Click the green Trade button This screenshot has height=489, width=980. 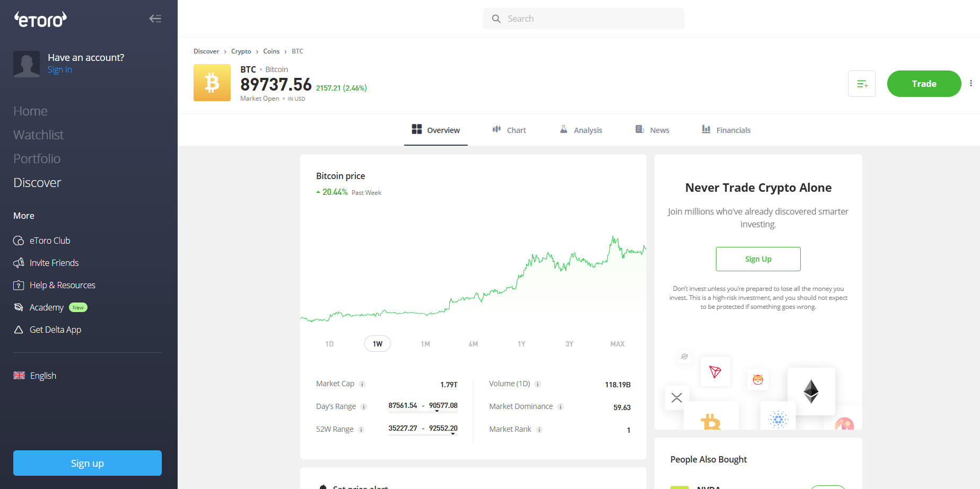click(924, 84)
